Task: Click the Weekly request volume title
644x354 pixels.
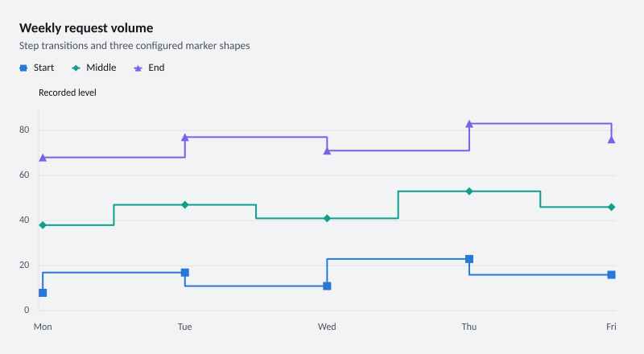Action: (86, 28)
